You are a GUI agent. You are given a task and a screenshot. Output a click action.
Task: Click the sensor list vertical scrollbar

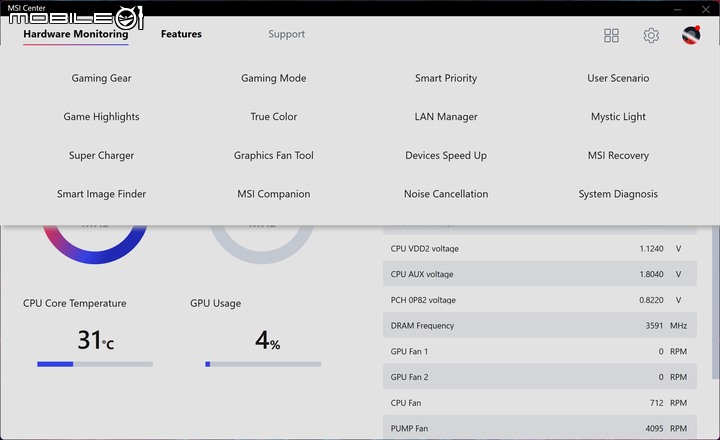(x=715, y=302)
